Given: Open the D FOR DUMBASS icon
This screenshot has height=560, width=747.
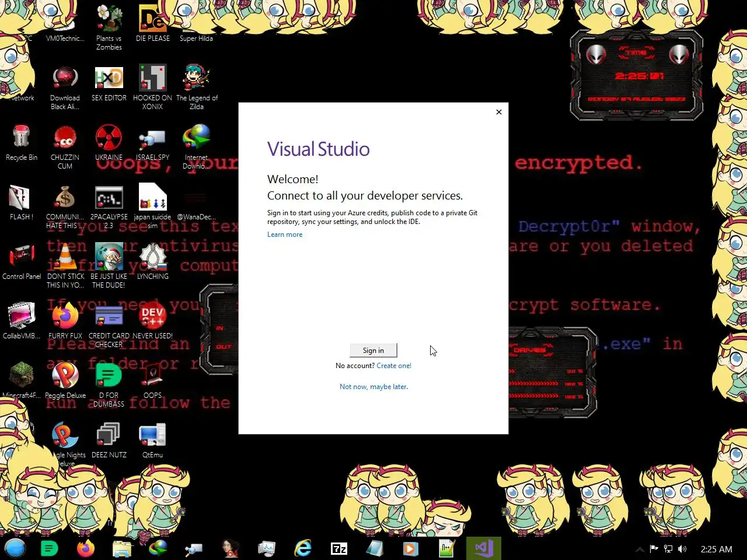Looking at the screenshot, I should click(109, 385).
